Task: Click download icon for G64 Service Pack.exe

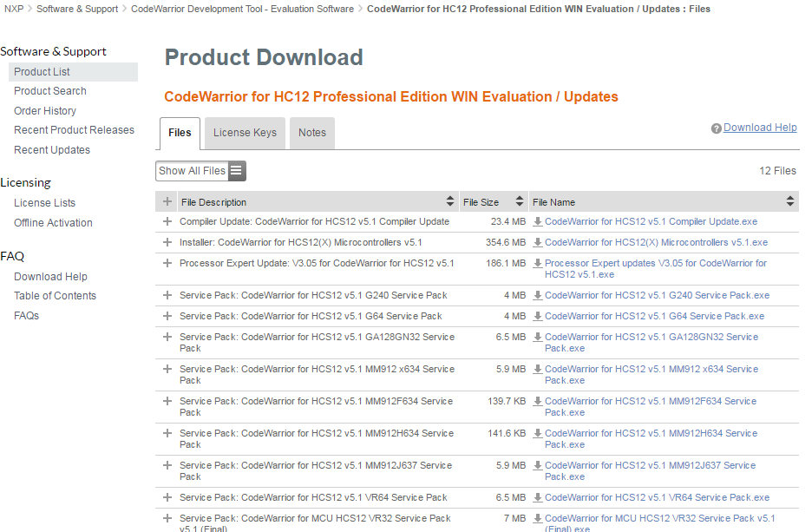Action: (538, 317)
